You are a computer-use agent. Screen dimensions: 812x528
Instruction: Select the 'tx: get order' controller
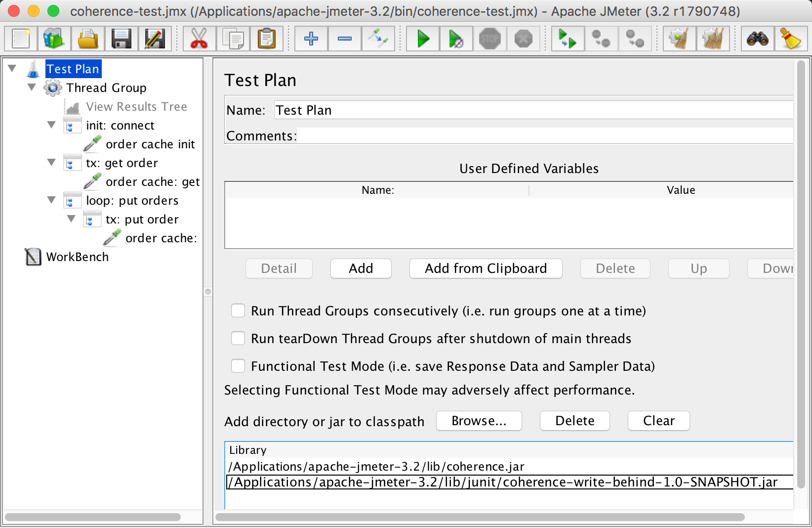tap(122, 163)
